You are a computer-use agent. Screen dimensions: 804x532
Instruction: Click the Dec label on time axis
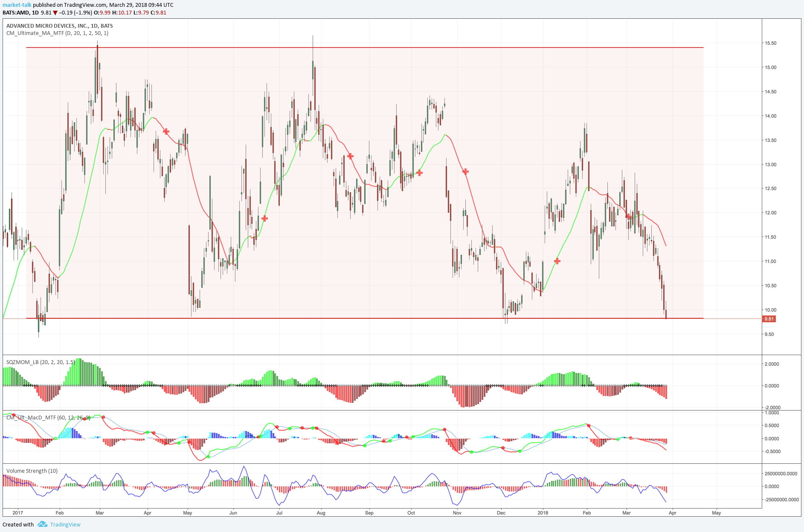(501, 513)
